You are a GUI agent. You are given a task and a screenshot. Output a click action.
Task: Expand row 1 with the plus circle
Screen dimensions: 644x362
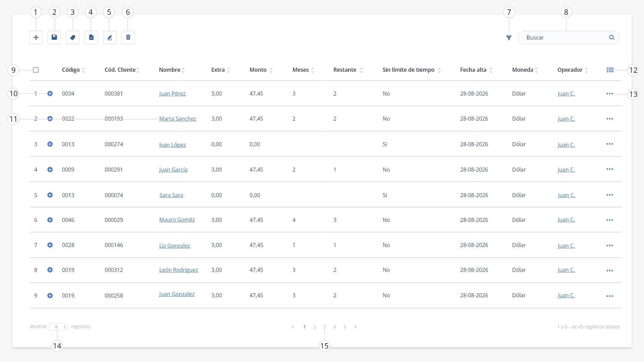pos(50,94)
